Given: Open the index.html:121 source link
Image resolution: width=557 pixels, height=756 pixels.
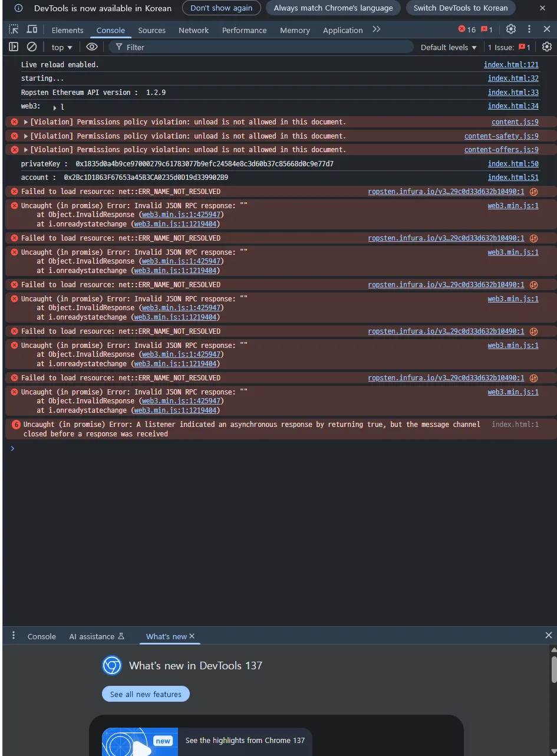Looking at the screenshot, I should coord(511,65).
